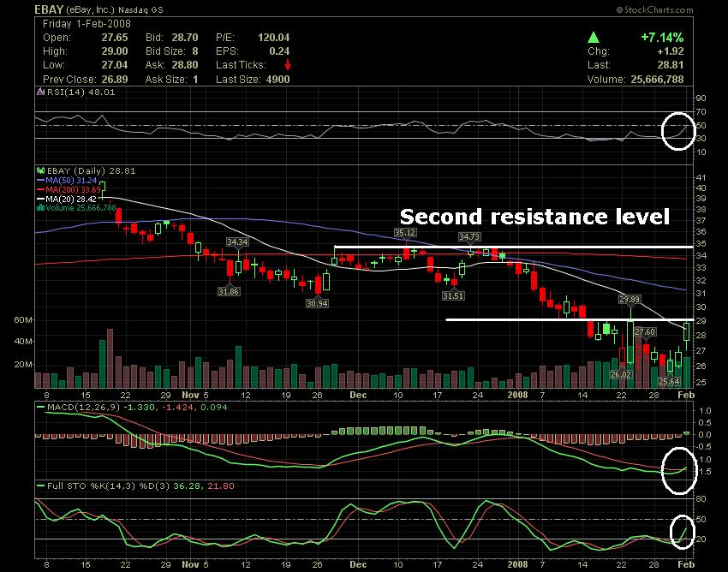Screen dimensions: 728x572
Task: Click the 27.60 price label
Action: (x=646, y=331)
